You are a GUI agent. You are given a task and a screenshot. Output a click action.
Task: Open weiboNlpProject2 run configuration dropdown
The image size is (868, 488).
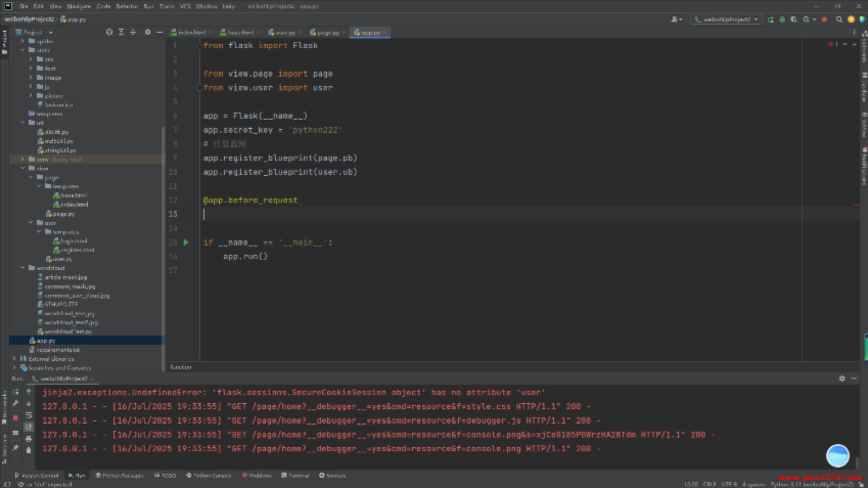[x=726, y=19]
